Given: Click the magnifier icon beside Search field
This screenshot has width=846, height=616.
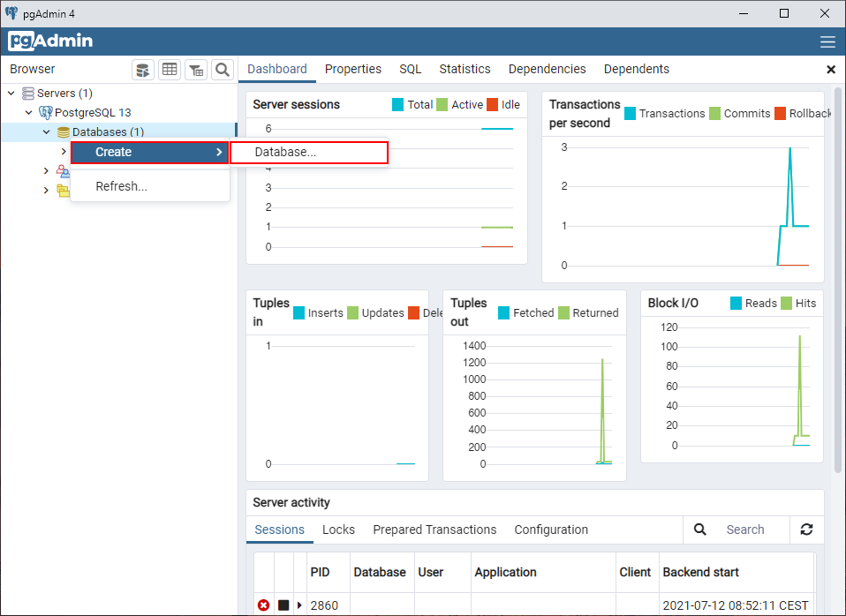Looking at the screenshot, I should pyautogui.click(x=700, y=530).
